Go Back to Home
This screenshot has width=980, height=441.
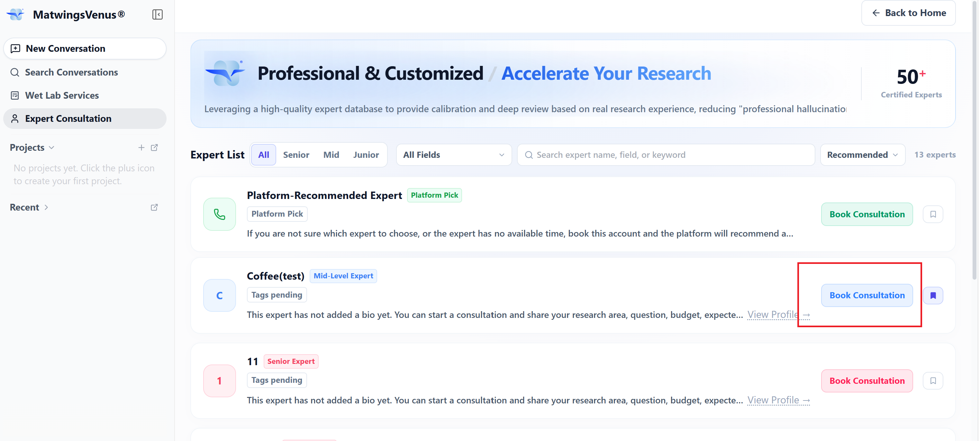(x=908, y=13)
